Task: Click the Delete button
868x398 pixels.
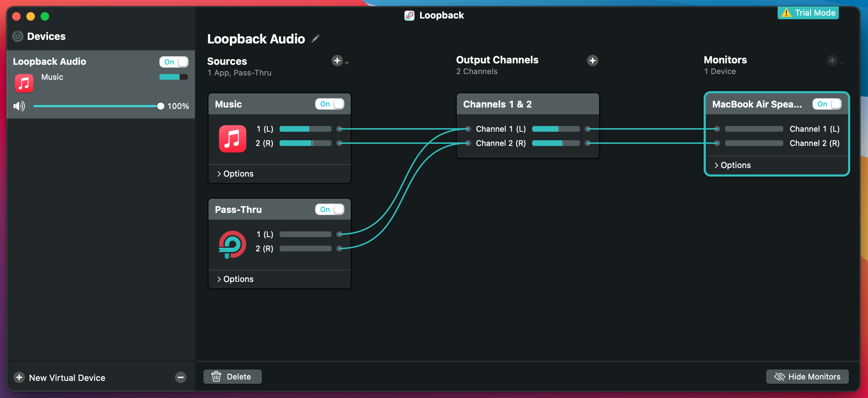Action: (233, 377)
